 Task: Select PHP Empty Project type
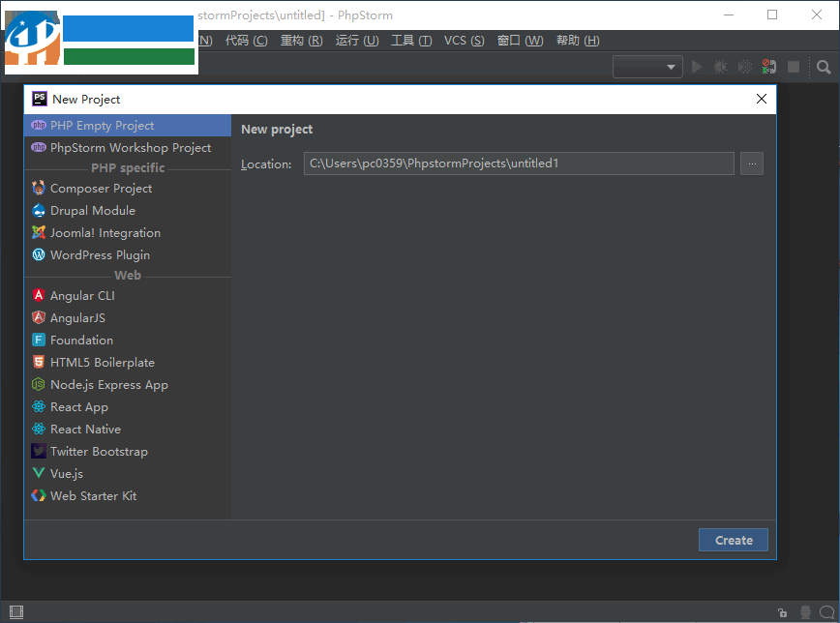[128, 126]
